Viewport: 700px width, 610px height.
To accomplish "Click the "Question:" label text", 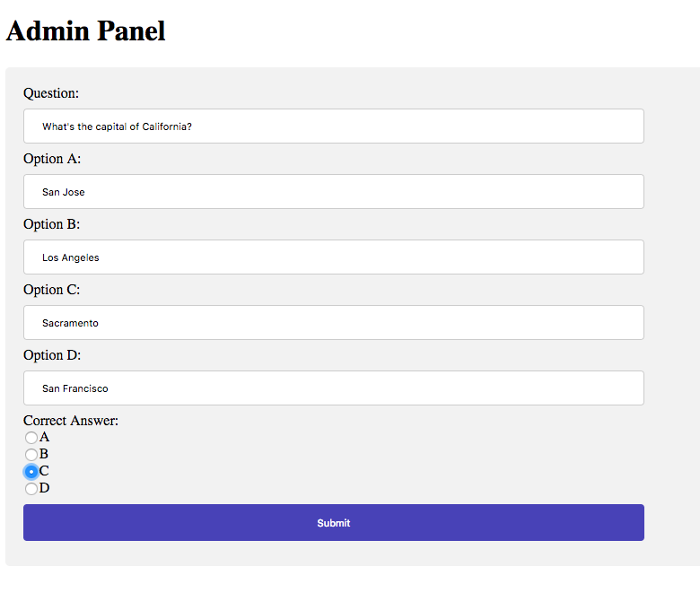I will click(51, 93).
